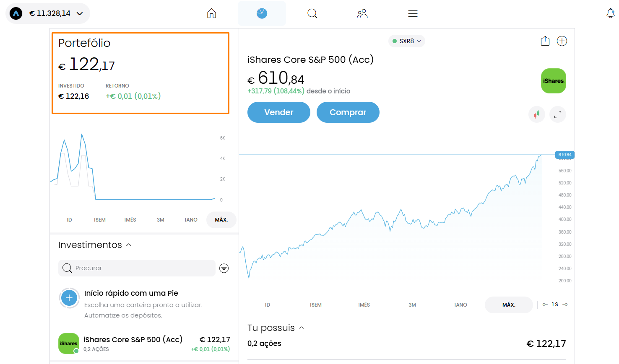Focus the Procurar search field
Viewport: 619px width, 364px height.
[137, 268]
